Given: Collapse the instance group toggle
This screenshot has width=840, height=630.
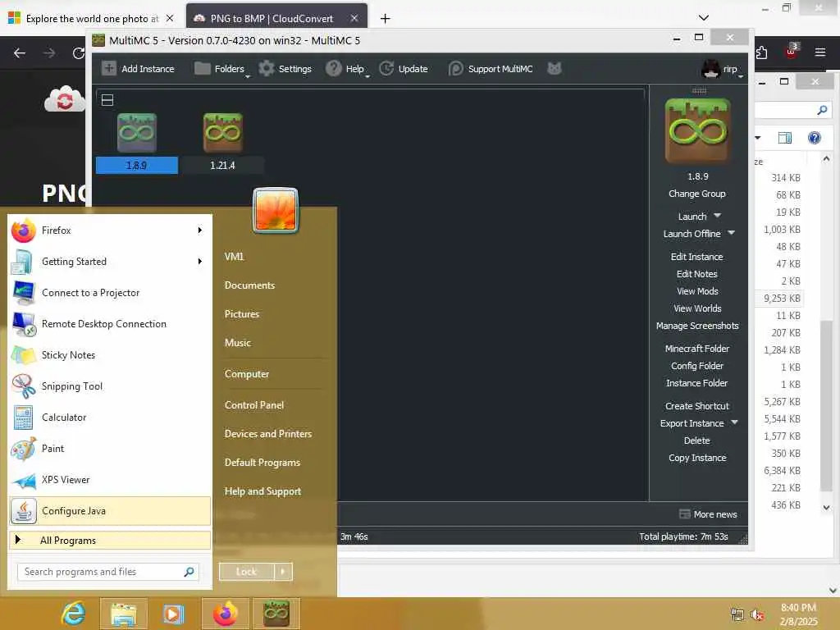Looking at the screenshot, I should pos(107,99).
